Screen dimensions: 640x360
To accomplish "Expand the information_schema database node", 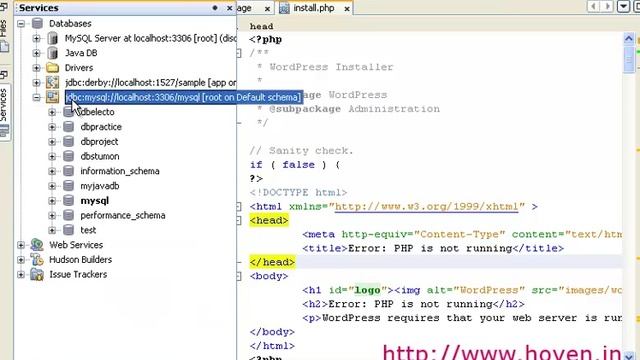I will pyautogui.click(x=52, y=171).
